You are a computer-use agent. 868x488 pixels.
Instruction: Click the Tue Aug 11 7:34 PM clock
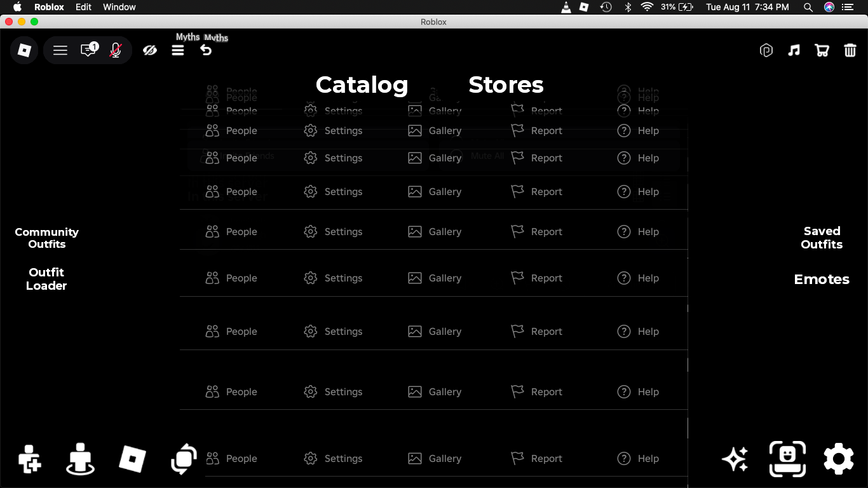(747, 7)
